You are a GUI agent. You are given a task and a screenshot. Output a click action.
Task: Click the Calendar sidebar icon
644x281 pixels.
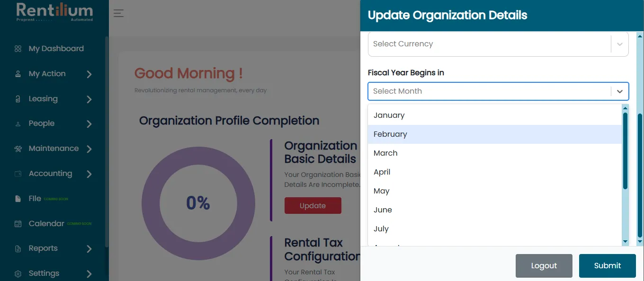[x=18, y=224]
